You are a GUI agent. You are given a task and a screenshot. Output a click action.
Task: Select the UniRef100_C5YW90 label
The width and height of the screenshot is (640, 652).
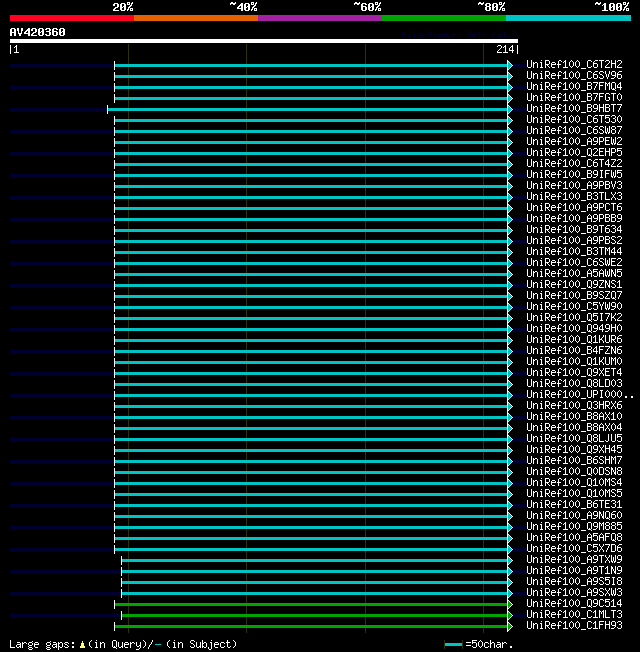coord(574,306)
